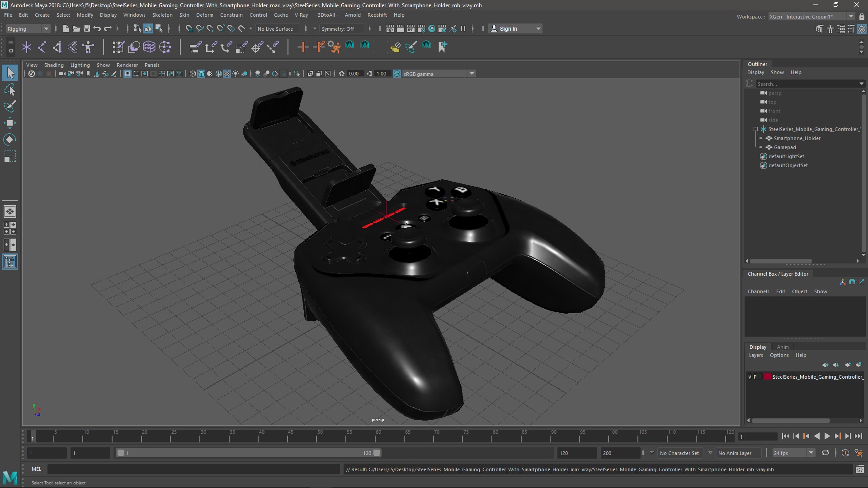The height and width of the screenshot is (488, 868).
Task: Step forward one key
Action: pos(837,436)
